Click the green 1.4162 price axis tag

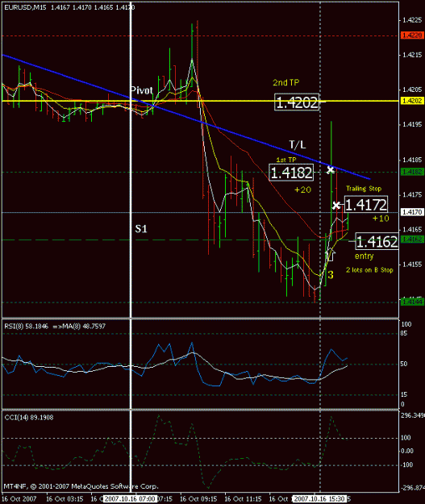tap(412, 240)
